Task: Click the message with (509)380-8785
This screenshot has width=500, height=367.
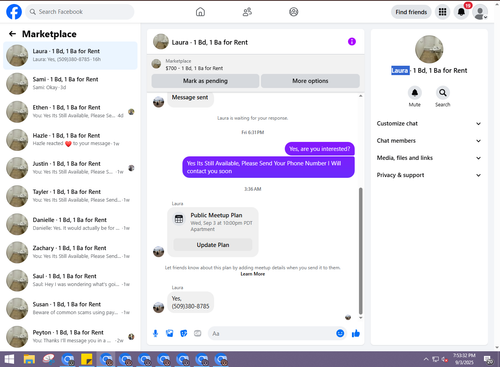Action: [190, 302]
